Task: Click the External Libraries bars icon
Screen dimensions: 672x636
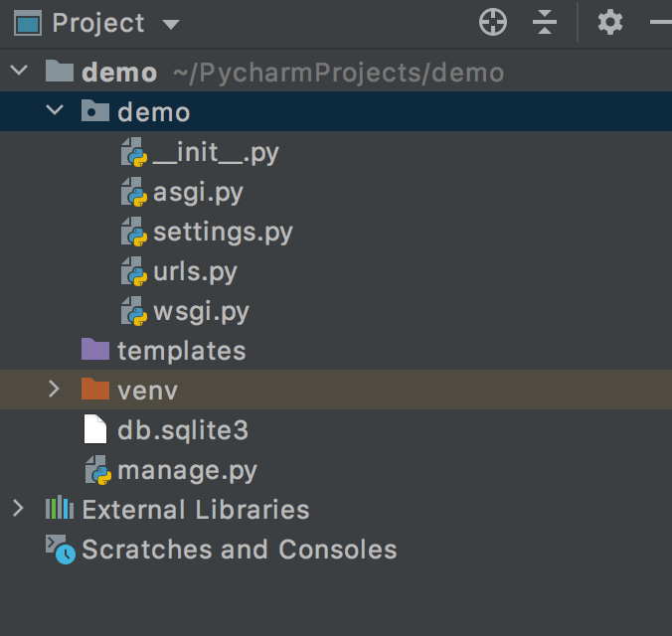Action: pyautogui.click(x=61, y=510)
